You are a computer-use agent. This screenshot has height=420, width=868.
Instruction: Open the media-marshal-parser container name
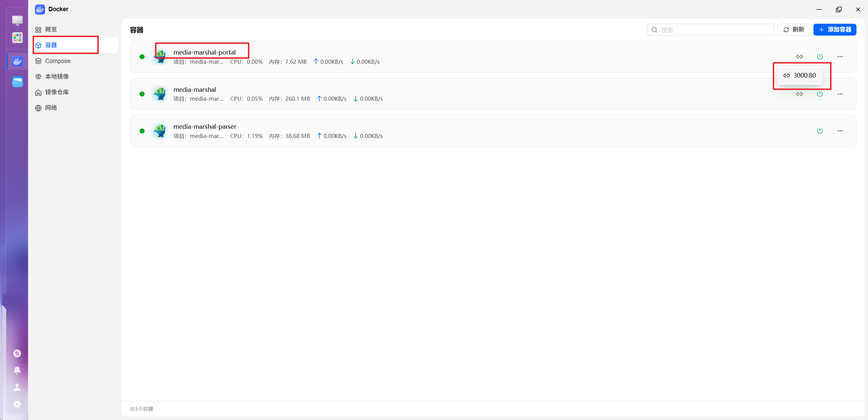pyautogui.click(x=205, y=126)
